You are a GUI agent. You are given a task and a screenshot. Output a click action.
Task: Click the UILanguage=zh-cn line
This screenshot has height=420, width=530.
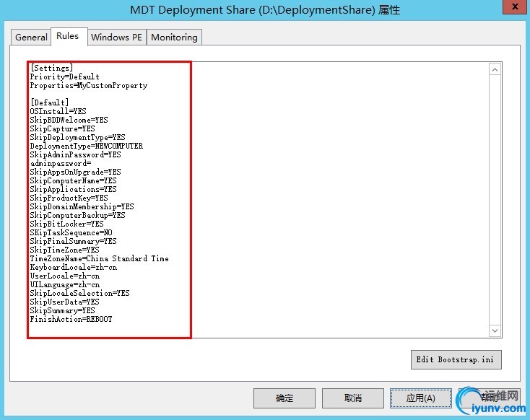64,285
